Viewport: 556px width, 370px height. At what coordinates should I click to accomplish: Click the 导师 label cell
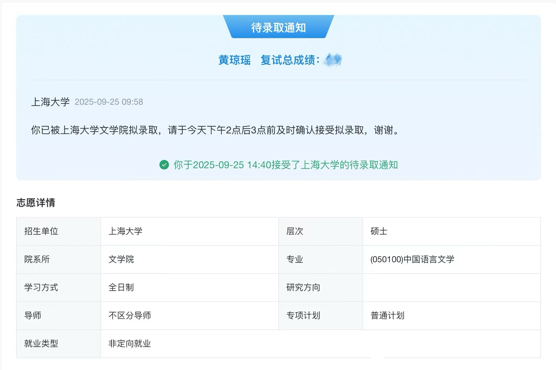[x=59, y=315]
